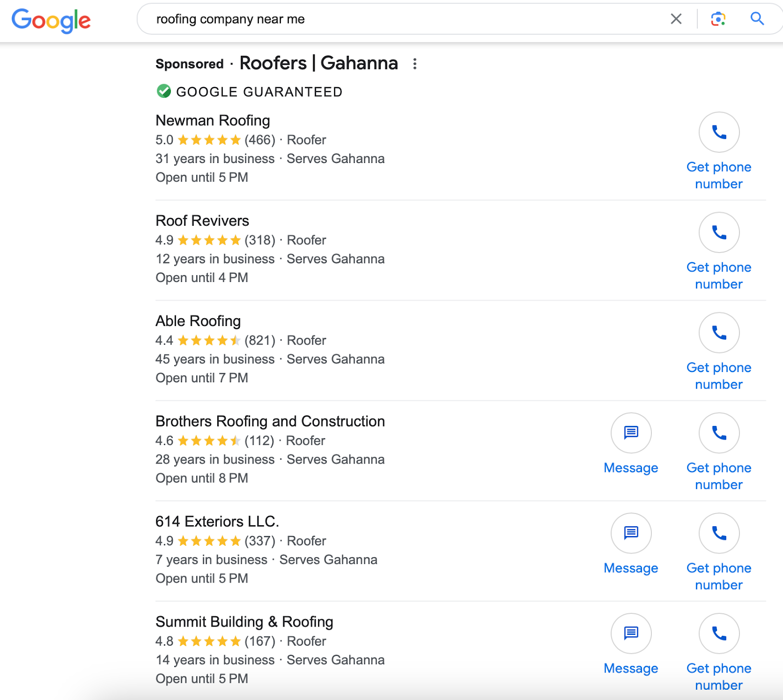Click 'Get phone number' text for Brothers Roofing
Image resolution: width=783 pixels, height=700 pixels.
(x=719, y=476)
